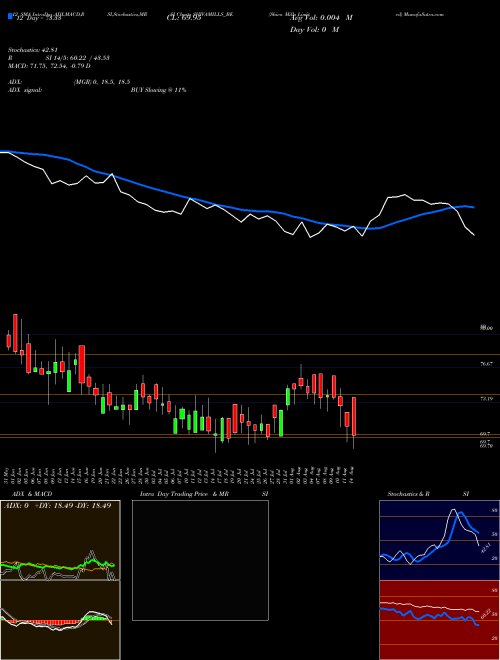Click the MACD histogram lower-left panel
The width and height of the screenshot is (500, 660).
pyautogui.click(x=60, y=620)
